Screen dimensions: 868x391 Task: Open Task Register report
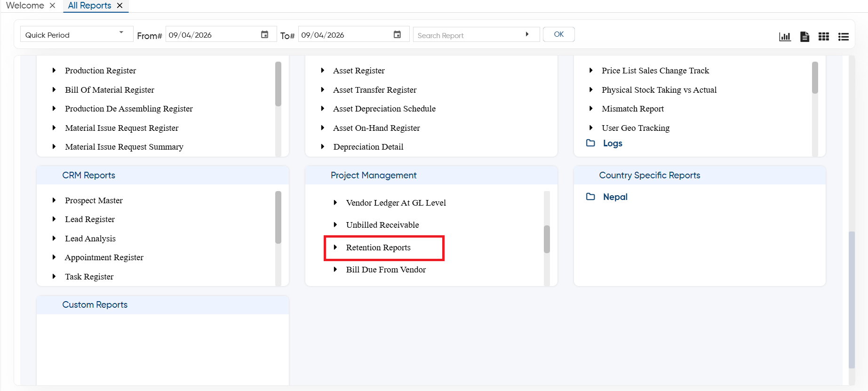pyautogui.click(x=89, y=277)
